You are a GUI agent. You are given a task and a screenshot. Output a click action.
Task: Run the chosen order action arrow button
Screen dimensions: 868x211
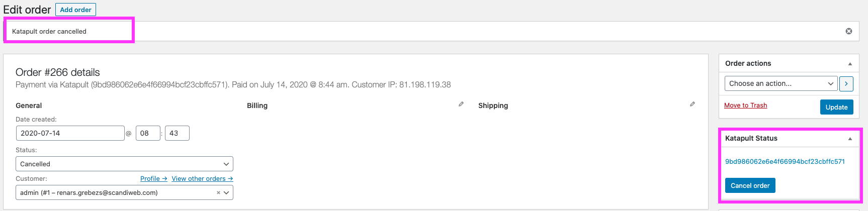coord(846,84)
